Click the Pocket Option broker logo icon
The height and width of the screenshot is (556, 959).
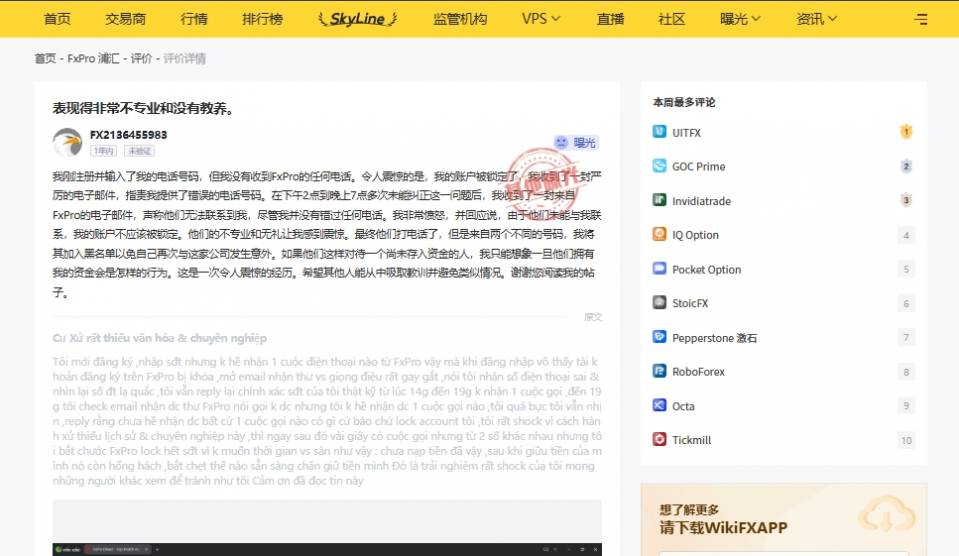pyautogui.click(x=659, y=269)
